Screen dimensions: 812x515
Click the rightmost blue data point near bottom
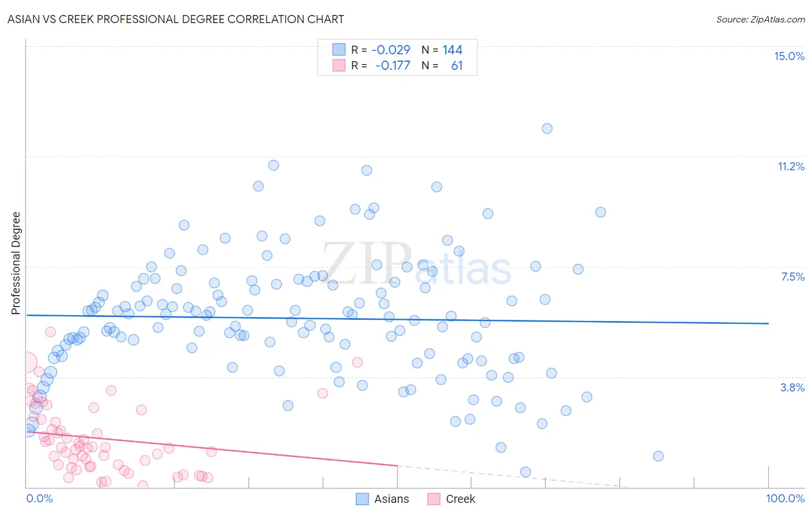pyautogui.click(x=658, y=456)
